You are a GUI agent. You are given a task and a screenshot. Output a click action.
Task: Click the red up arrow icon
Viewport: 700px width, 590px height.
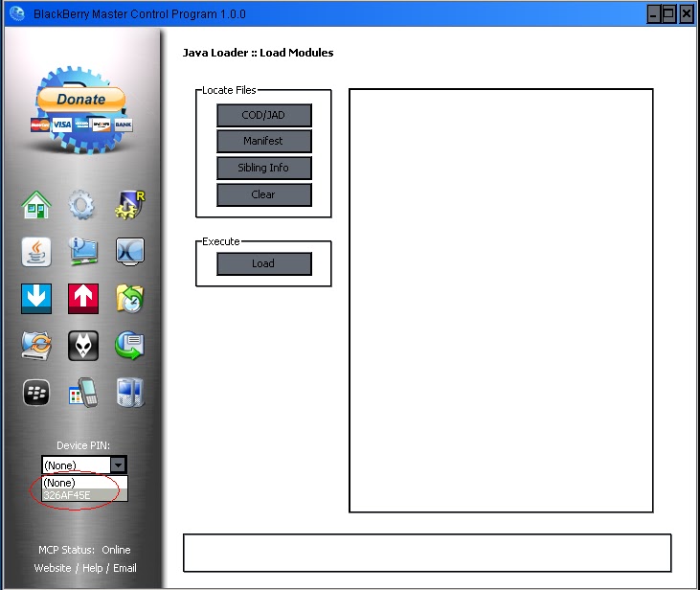[x=83, y=298]
